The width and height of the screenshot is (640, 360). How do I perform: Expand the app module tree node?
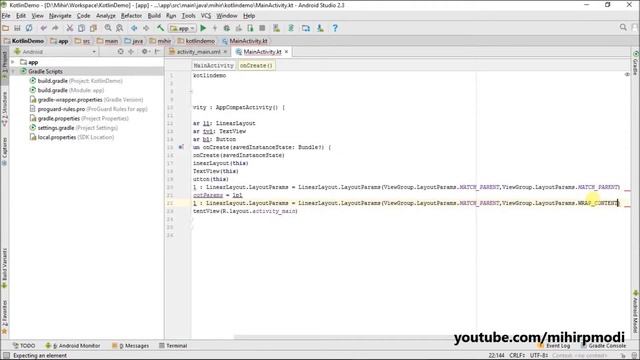13,62
